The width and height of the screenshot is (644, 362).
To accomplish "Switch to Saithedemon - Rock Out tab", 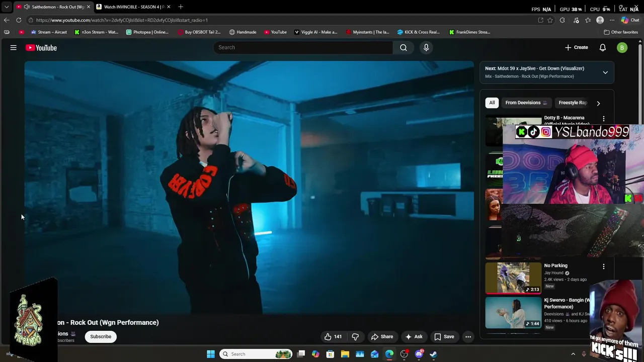I will point(53,7).
